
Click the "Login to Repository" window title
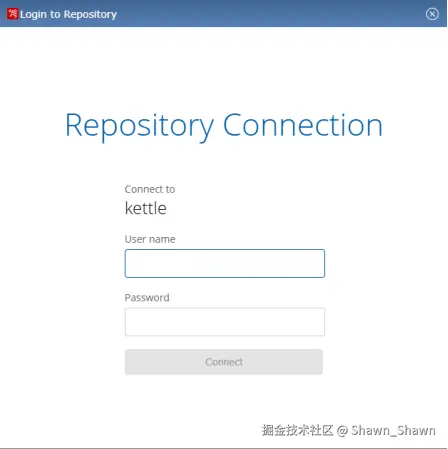[68, 14]
